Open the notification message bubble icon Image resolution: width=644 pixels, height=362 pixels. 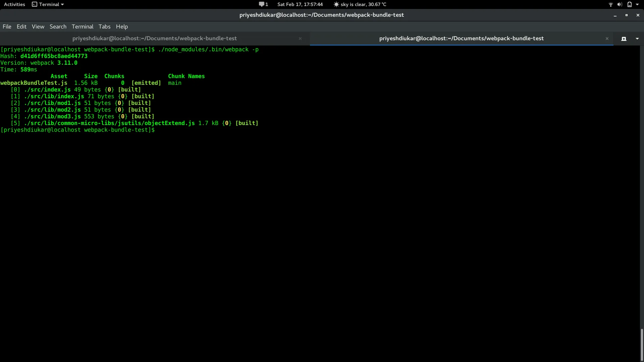pyautogui.click(x=262, y=4)
